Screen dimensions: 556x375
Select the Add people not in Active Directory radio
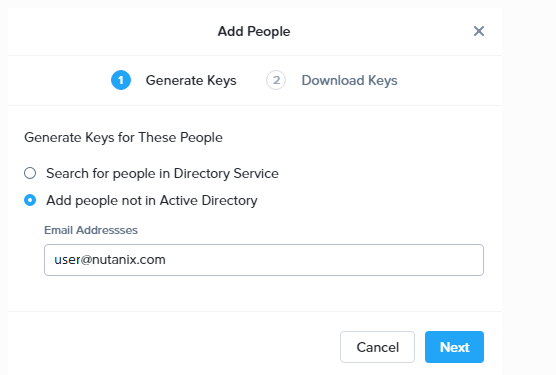point(30,200)
